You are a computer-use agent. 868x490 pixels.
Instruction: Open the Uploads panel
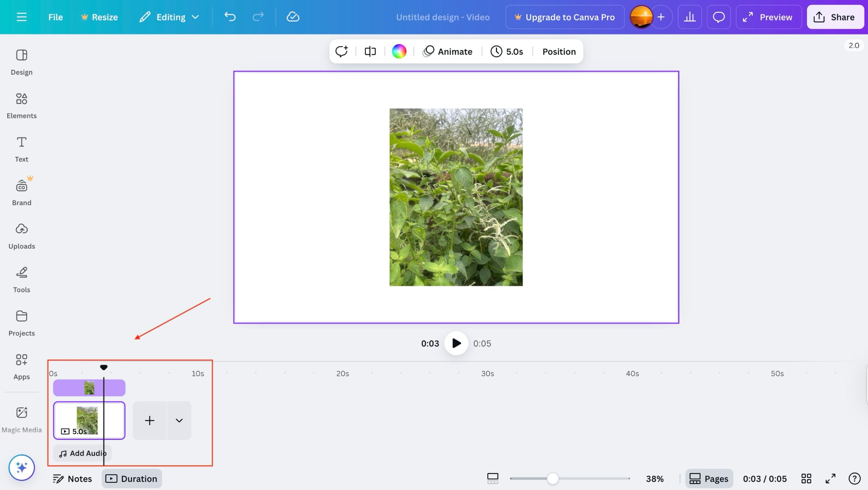[x=22, y=236]
